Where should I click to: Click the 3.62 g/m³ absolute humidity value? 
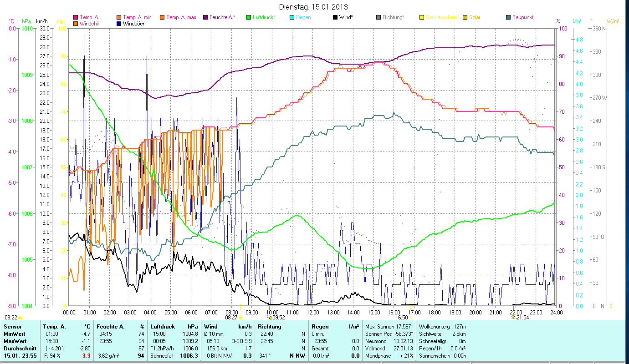109,356
